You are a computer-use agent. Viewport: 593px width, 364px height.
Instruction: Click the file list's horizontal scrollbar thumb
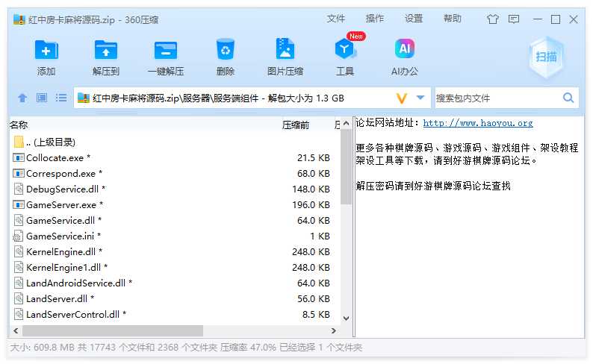click(x=113, y=330)
